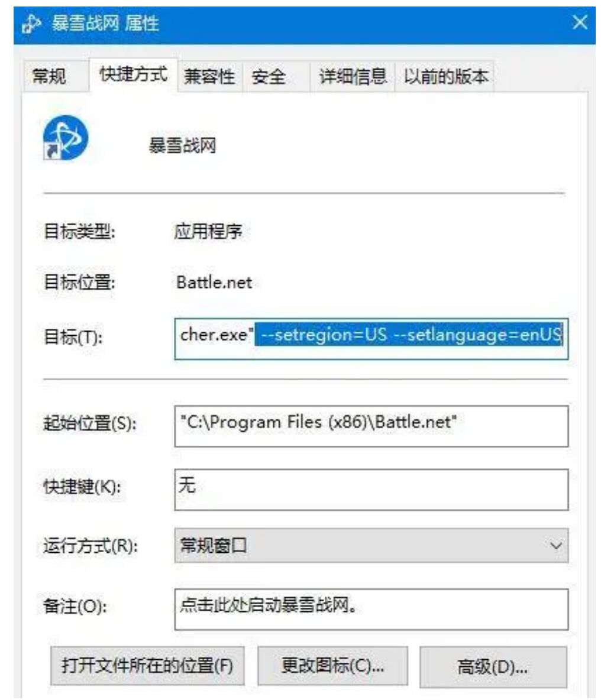Expand the run mode dropdown chevron arrow
Viewport: 601px width, 700px height.
point(556,546)
